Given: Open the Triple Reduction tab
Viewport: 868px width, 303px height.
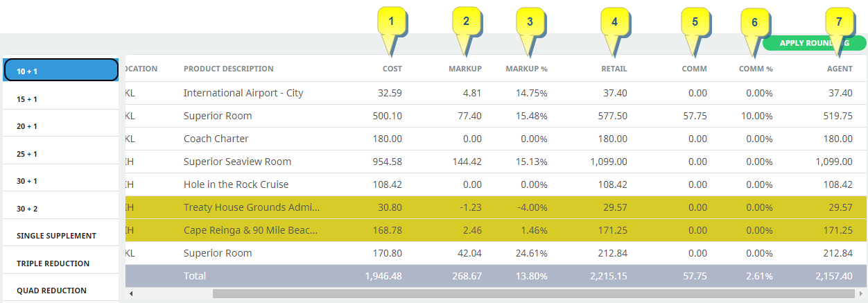Looking at the screenshot, I should click(60, 263).
